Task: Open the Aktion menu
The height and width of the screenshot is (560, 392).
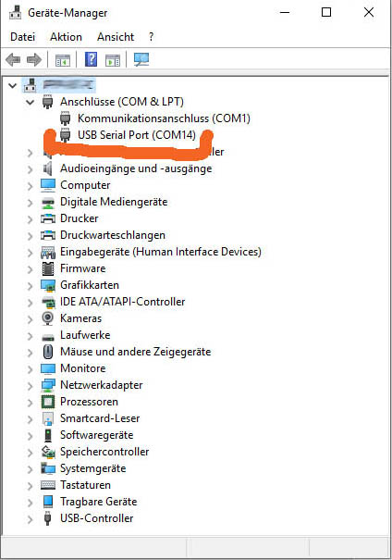Action: tap(66, 37)
